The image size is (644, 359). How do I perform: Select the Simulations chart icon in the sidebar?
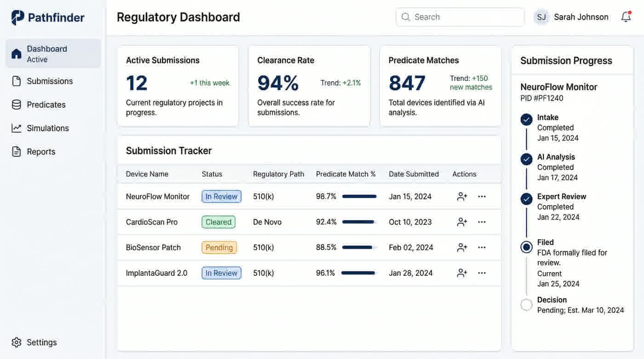[16, 127]
